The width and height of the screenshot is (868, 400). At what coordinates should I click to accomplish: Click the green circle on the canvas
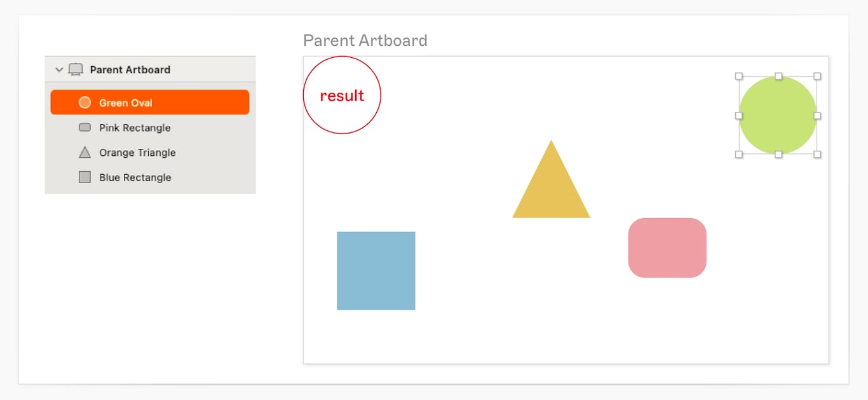click(778, 115)
